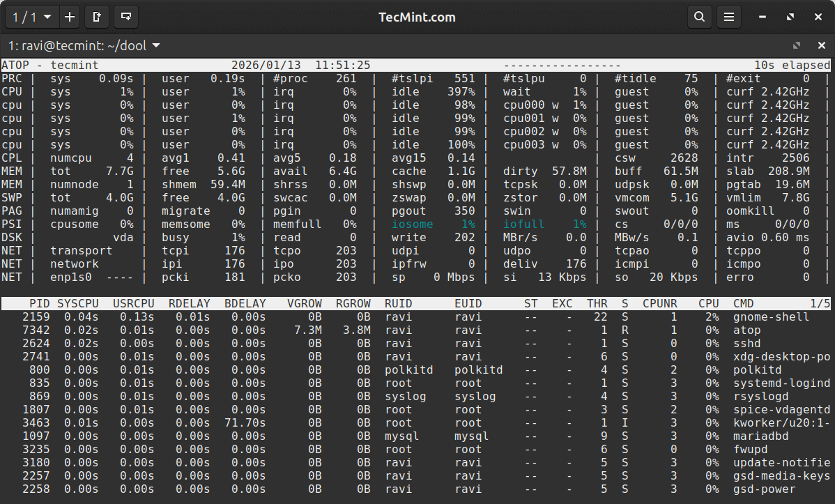The image size is (835, 504).
Task: Click the CMD column header
Action: [x=743, y=303]
